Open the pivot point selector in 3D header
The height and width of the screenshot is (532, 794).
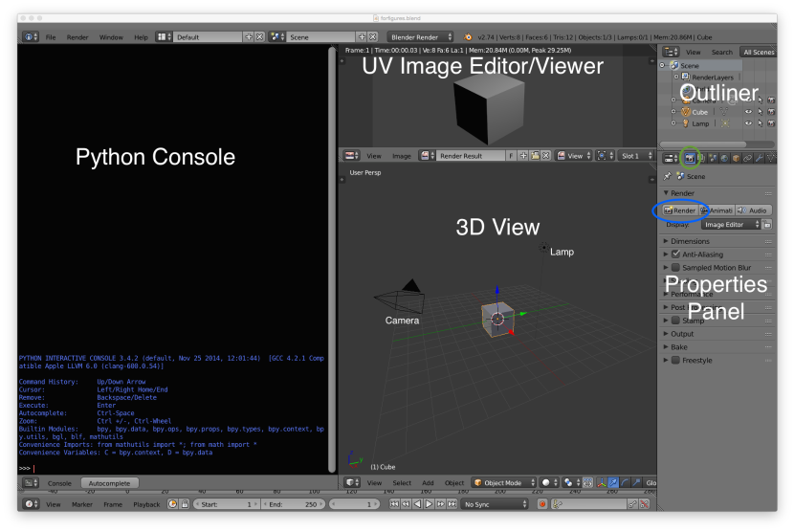[x=571, y=483]
